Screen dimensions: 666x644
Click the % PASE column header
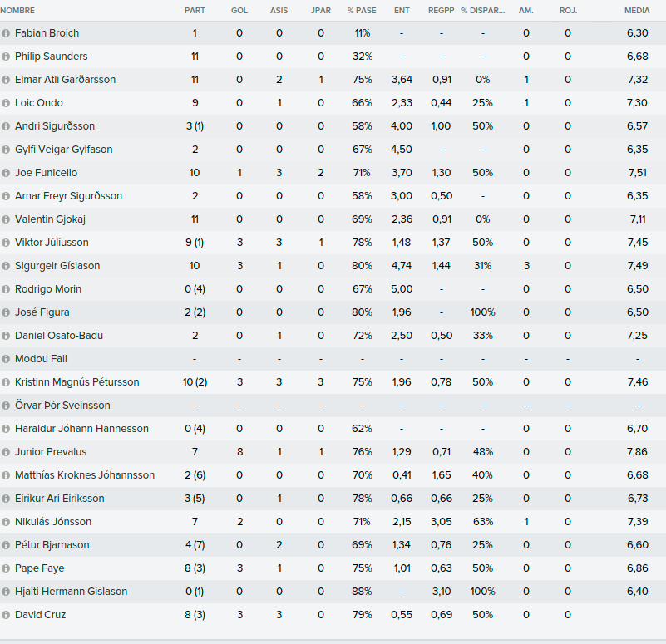pos(362,11)
